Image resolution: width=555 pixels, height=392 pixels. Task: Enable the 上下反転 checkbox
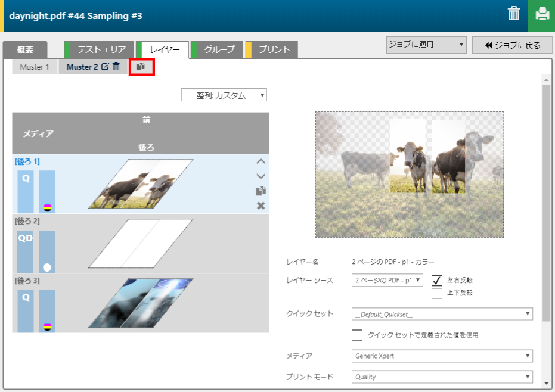pos(437,293)
